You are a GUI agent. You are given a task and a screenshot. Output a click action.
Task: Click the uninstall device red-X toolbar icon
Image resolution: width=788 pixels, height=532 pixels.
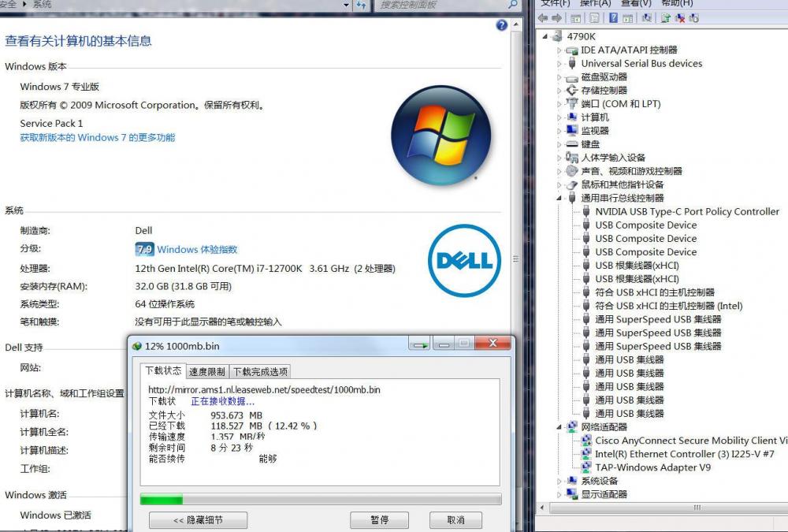(680, 18)
